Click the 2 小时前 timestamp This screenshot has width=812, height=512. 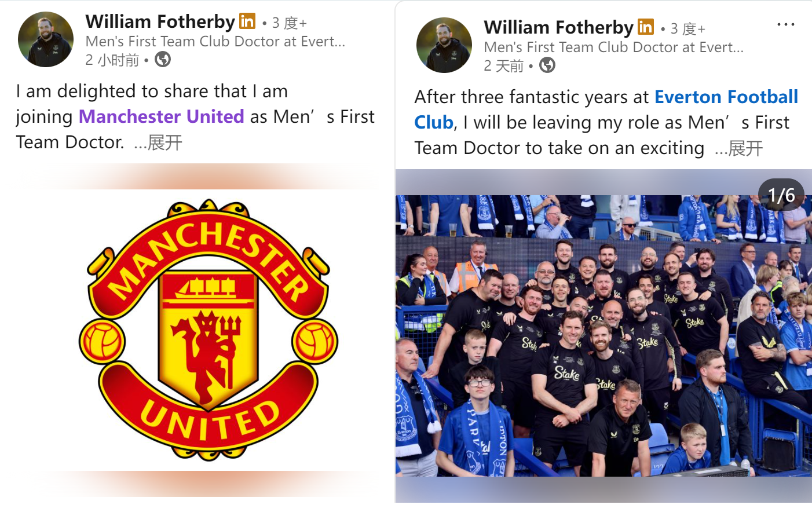click(112, 60)
